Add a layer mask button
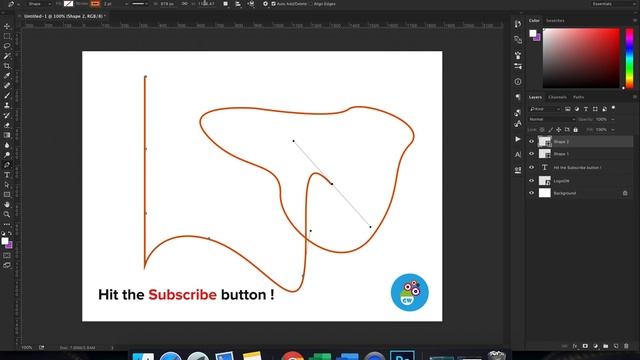The height and width of the screenshot is (360, 640). (585, 346)
